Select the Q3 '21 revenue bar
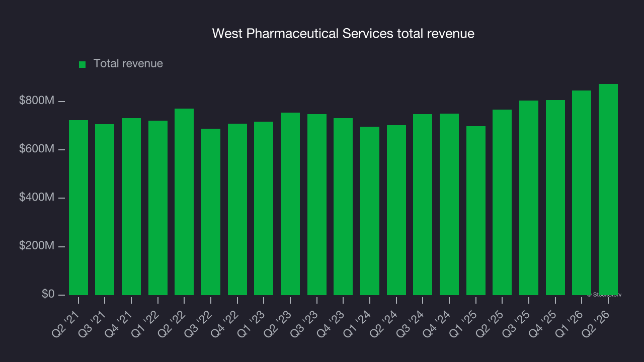The height and width of the screenshot is (362, 644). click(105, 210)
